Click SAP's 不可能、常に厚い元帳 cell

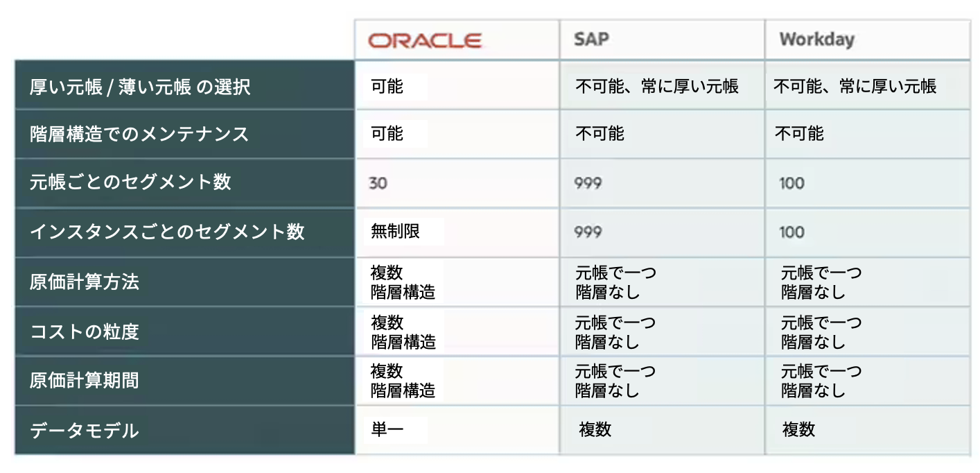(x=657, y=86)
